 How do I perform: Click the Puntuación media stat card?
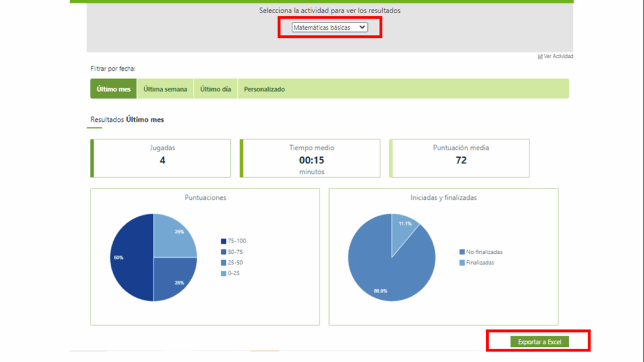[460, 158]
